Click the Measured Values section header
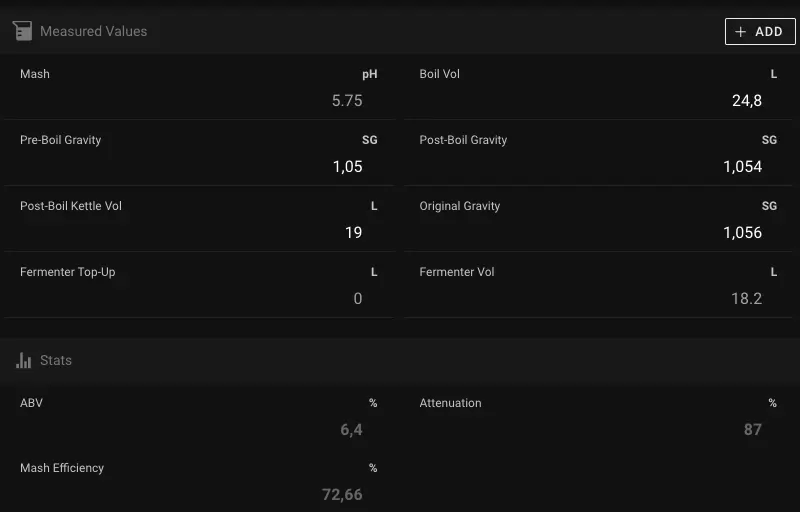The height and width of the screenshot is (512, 800). 93,31
